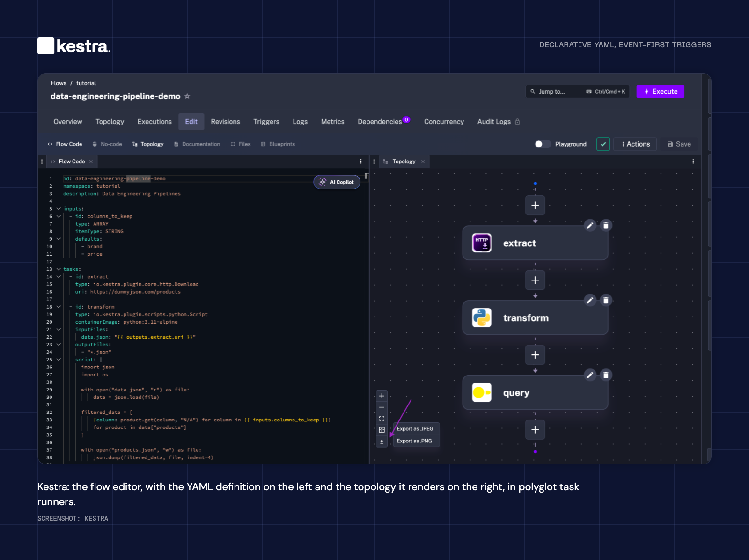Image resolution: width=749 pixels, height=560 pixels.
Task: Click the yellow icon on the query node
Action: [482, 392]
